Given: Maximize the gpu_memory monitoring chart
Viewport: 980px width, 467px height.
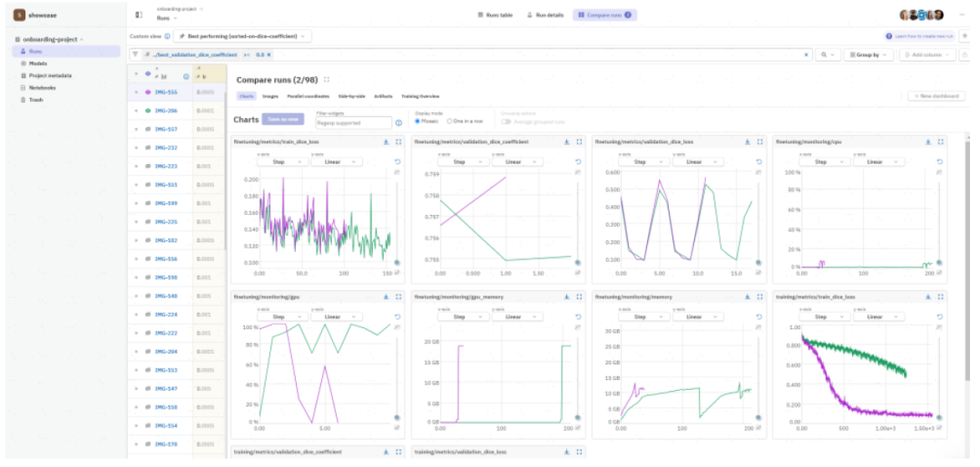Looking at the screenshot, I should point(579,297).
